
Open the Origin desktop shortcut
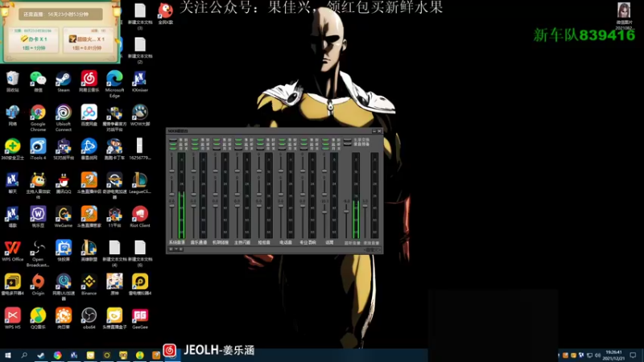[x=38, y=285]
